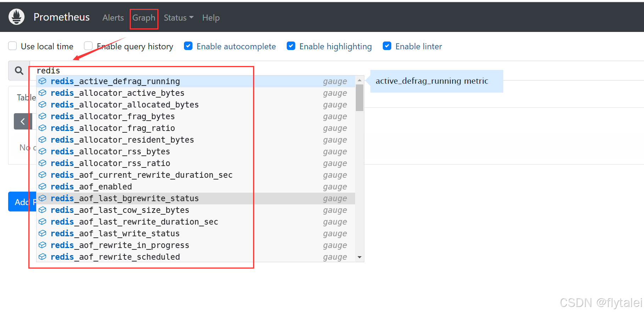Viewport: 644px width, 314px height.
Task: Uncheck the Enable highlighting checkbox
Action: [291, 46]
